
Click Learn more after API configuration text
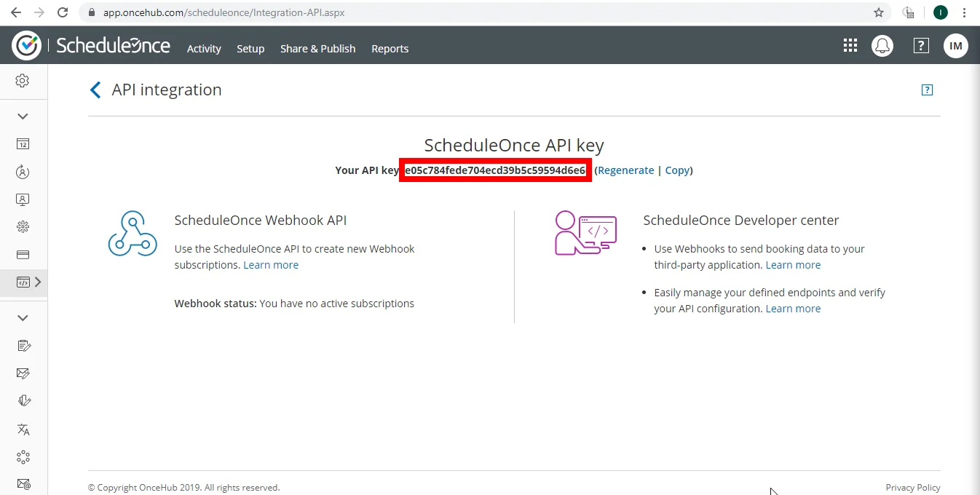coord(793,309)
